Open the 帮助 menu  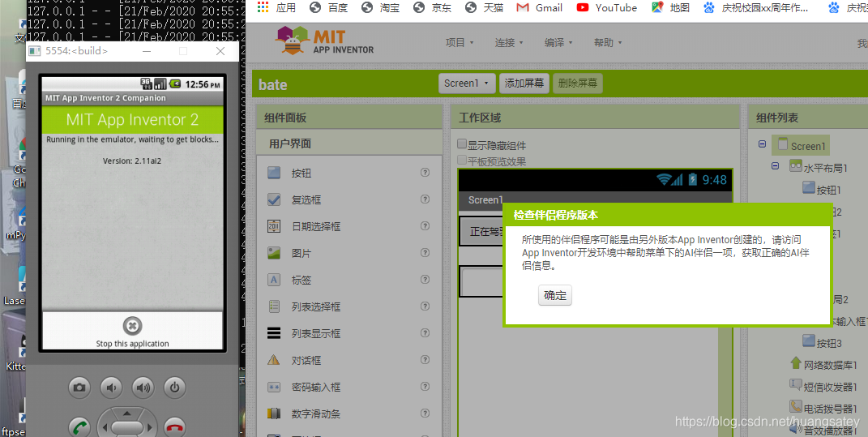(x=608, y=43)
